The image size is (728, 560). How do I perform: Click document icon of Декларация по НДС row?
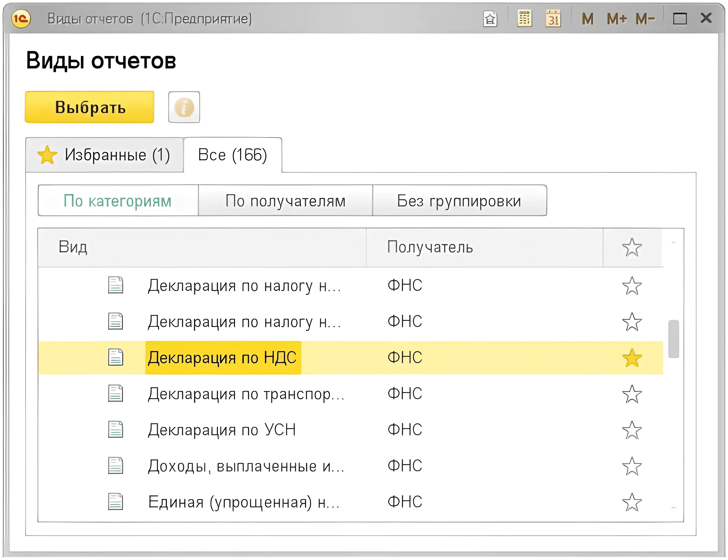pyautogui.click(x=116, y=357)
